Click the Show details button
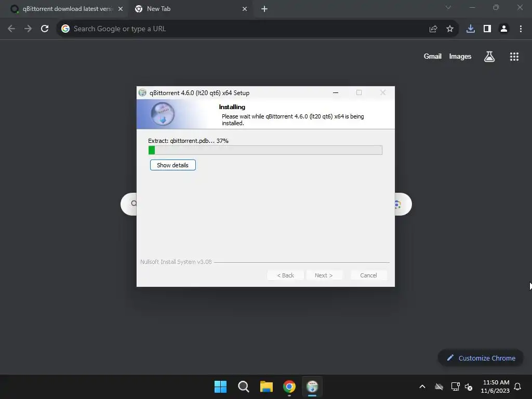Viewport: 532px width, 399px height. coord(172,165)
